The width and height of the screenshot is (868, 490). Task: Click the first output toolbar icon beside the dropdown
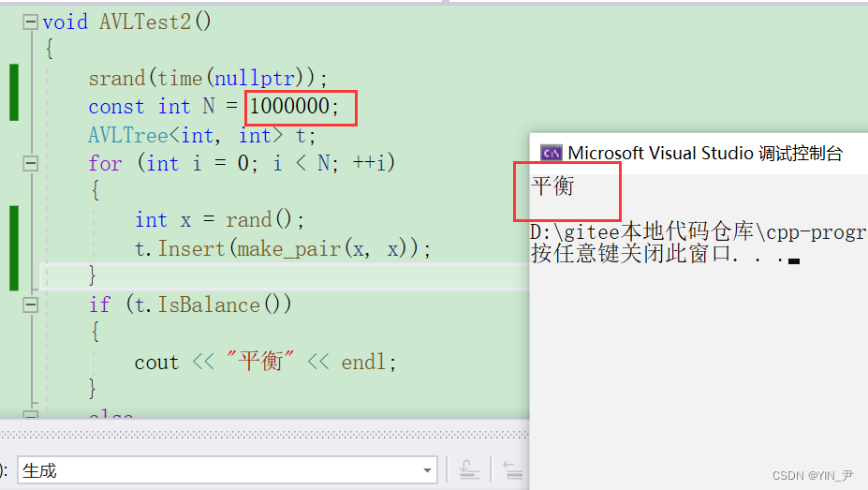pos(469,470)
